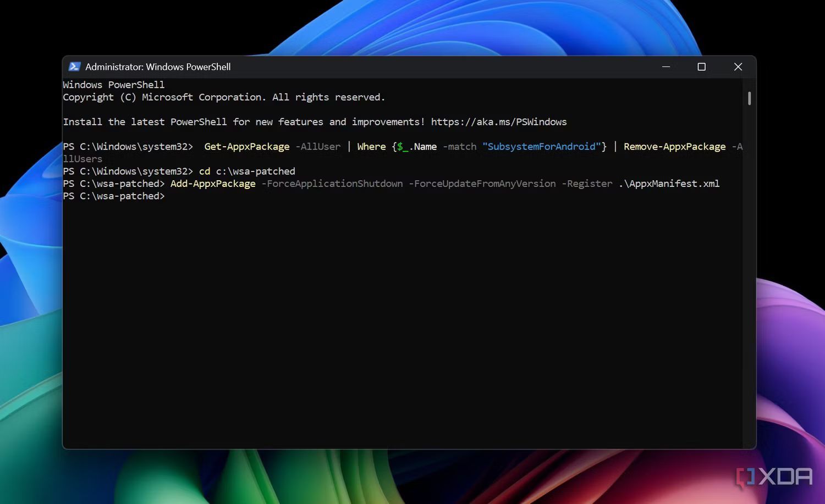Click the vertical scrollbar thumb

[x=749, y=98]
